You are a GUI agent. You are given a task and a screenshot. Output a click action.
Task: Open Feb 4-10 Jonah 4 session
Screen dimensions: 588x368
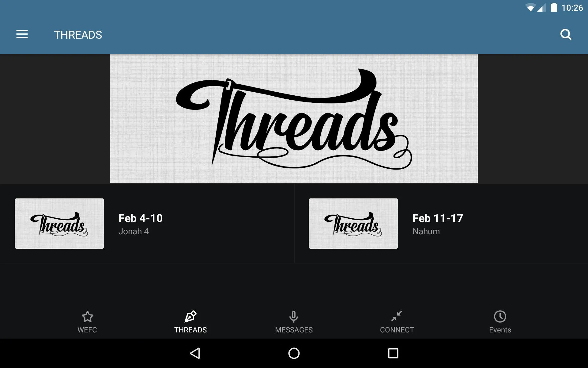coord(147,224)
